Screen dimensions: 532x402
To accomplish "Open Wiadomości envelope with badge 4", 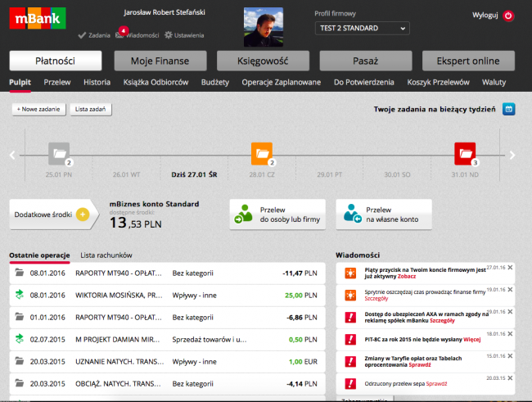I will click(121, 33).
